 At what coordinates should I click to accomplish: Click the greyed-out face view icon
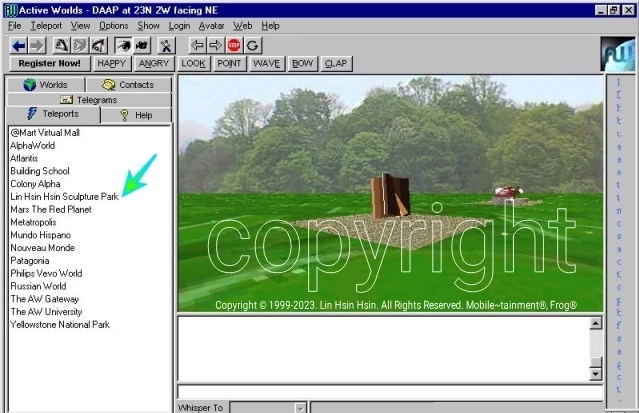point(80,46)
